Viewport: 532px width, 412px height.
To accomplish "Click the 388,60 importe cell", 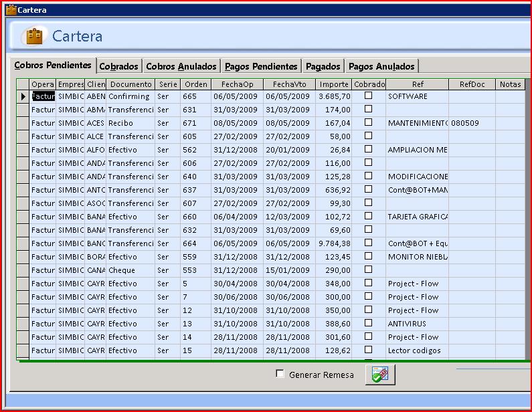I will (334, 324).
